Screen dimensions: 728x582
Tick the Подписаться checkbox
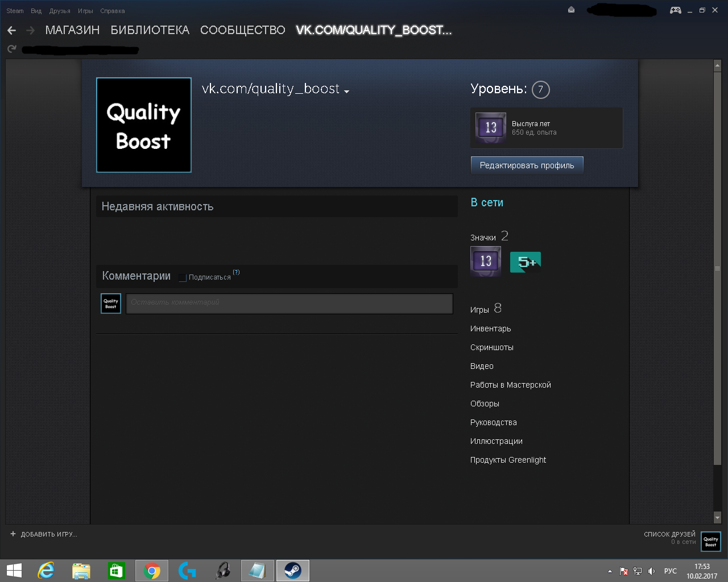[183, 277]
